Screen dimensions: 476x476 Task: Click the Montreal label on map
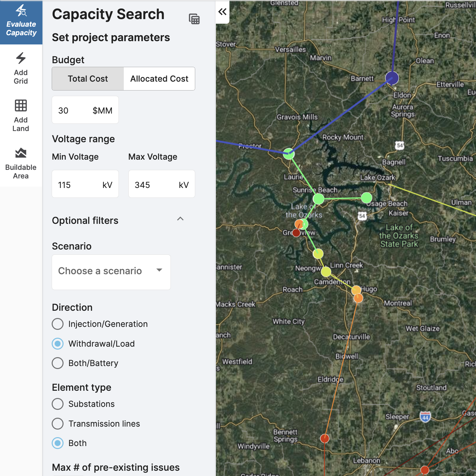coord(398,303)
